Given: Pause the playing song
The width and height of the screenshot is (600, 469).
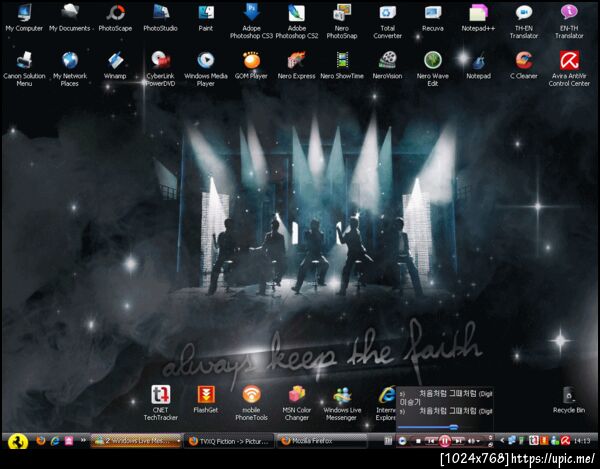Looking at the screenshot, I should pyautogui.click(x=445, y=441).
